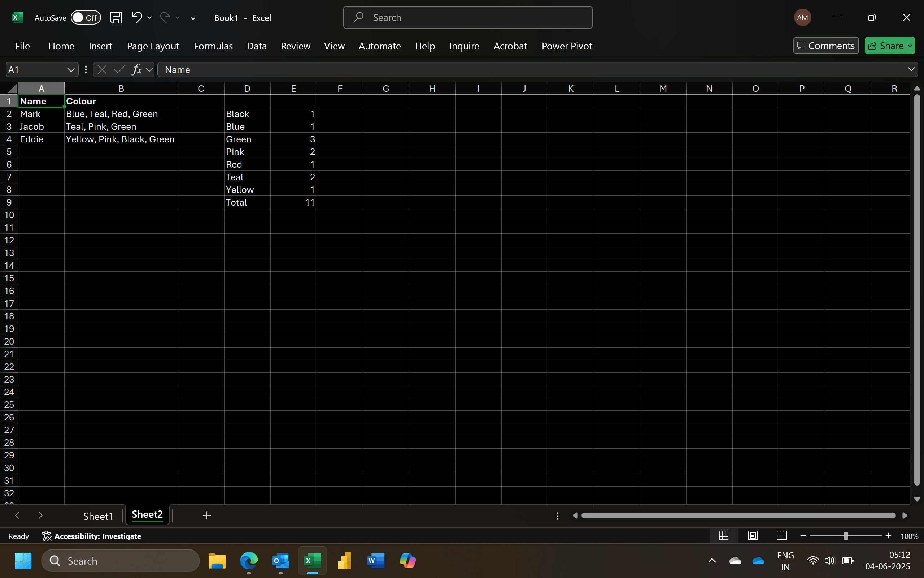Click the 'Green' colour cell in column D
The width and height of the screenshot is (924, 578).
point(247,139)
